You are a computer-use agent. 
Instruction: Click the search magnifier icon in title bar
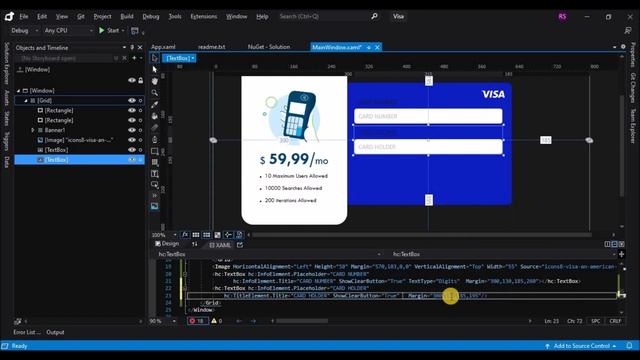(374, 16)
